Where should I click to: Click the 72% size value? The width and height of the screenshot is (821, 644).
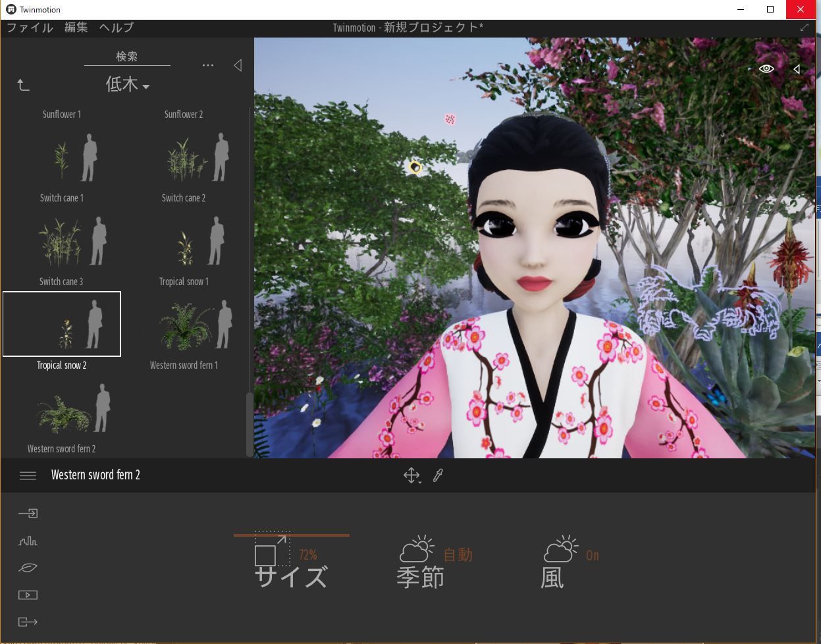pyautogui.click(x=308, y=555)
